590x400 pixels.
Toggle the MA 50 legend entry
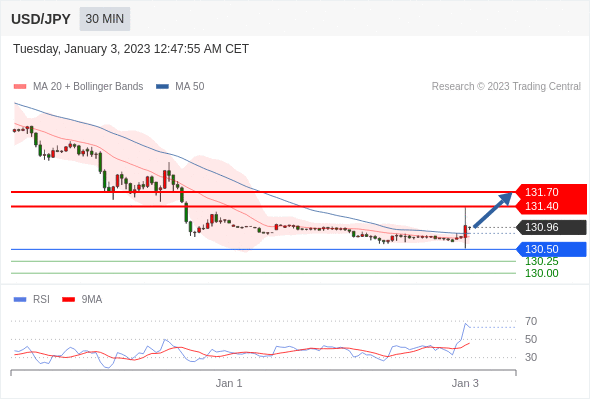(180, 87)
